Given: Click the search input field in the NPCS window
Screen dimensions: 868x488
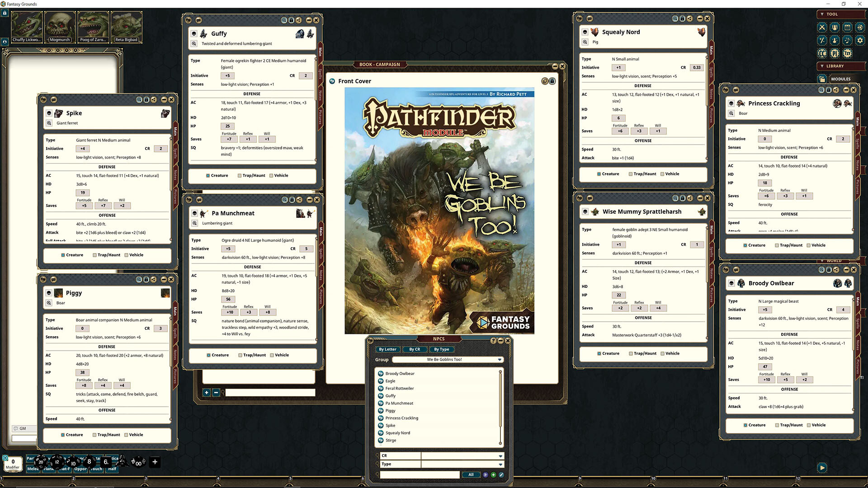Looking at the screenshot, I should (x=420, y=474).
